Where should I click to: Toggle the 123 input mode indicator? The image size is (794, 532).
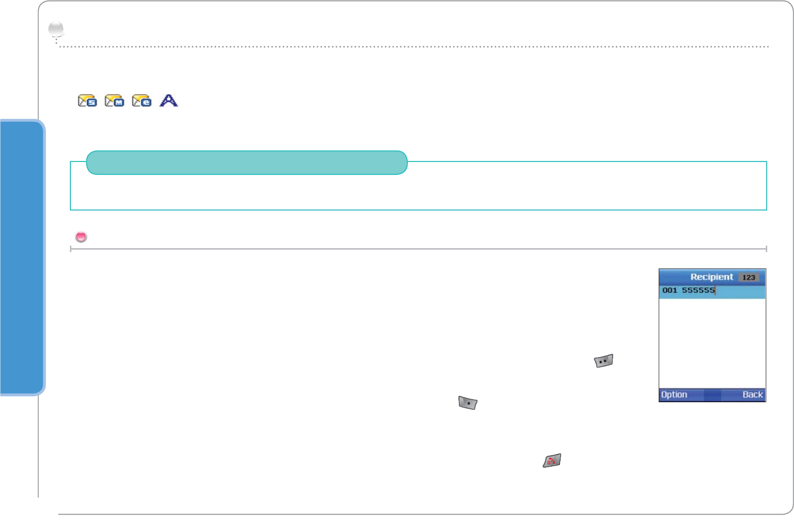pos(748,277)
